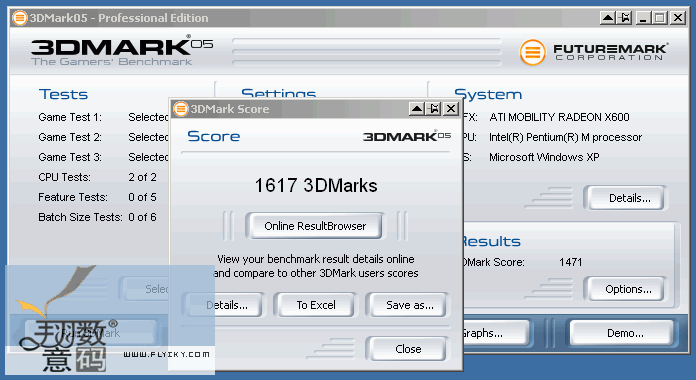Image resolution: width=696 pixels, height=380 pixels.
Task: Open the Online ResultBrowser
Action: pos(314,226)
